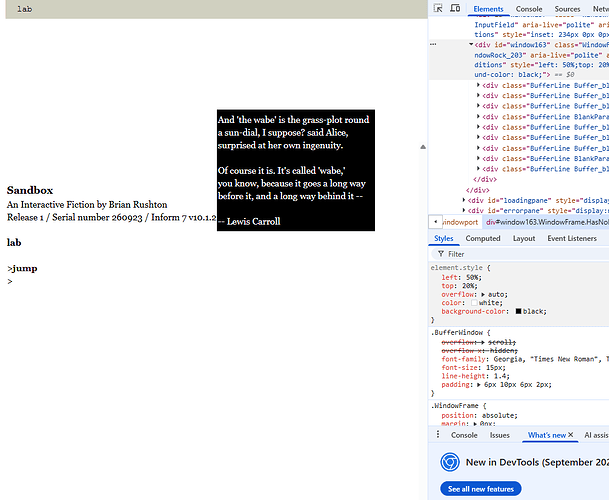Click the background-color value "black"
Viewport: 609px width, 500px height.
pos(533,311)
